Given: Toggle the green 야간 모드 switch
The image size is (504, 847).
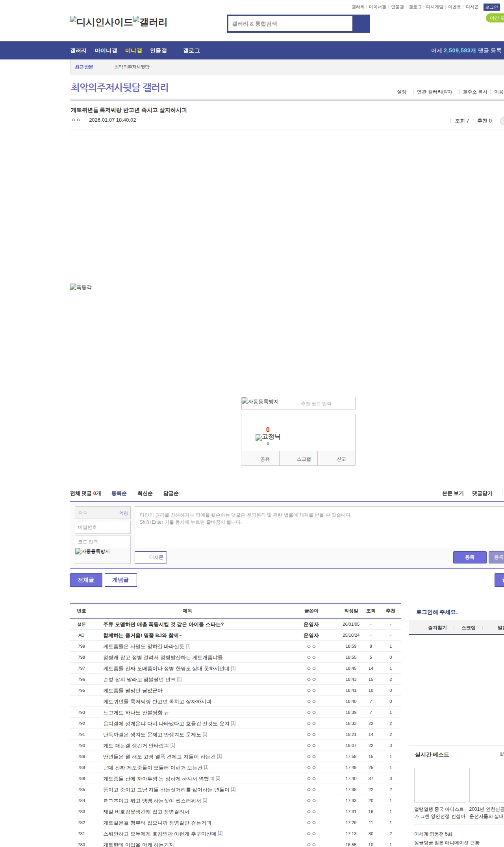Looking at the screenshot, I should (x=495, y=18).
